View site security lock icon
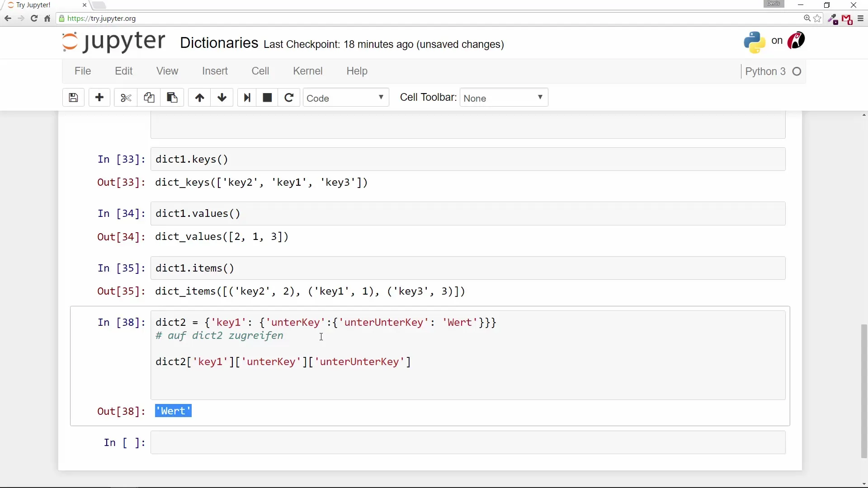This screenshot has height=488, width=868. [62, 19]
